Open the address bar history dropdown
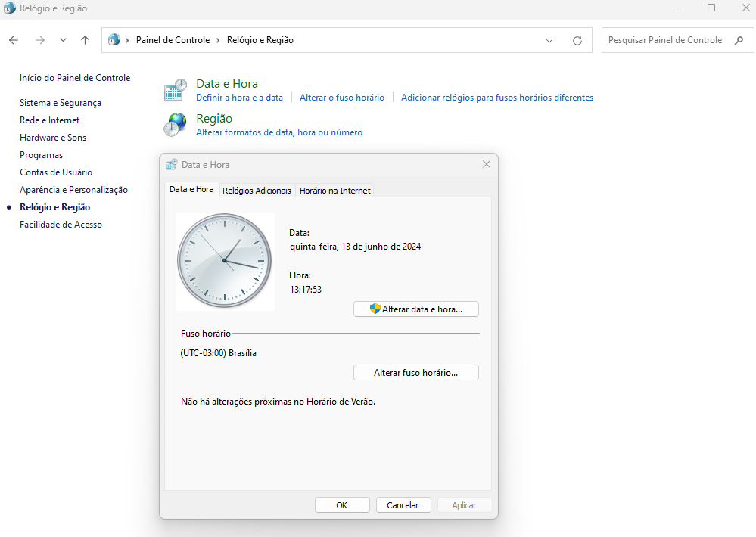Viewport: 756px width, 537px height. pyautogui.click(x=549, y=40)
